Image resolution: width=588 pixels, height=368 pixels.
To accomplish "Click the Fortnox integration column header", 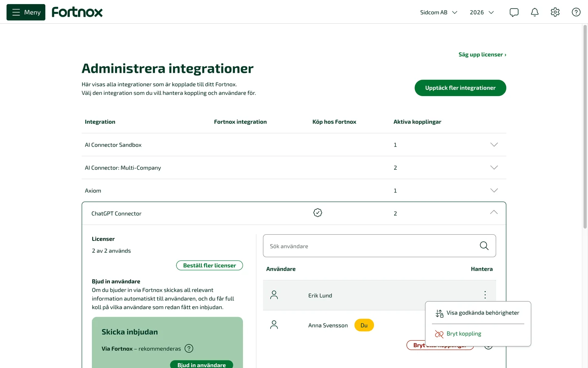I will click(x=240, y=122).
